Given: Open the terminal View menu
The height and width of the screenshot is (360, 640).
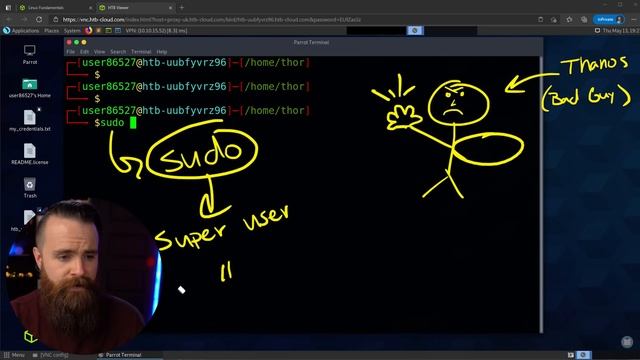Looking at the screenshot, I should pos(99,52).
